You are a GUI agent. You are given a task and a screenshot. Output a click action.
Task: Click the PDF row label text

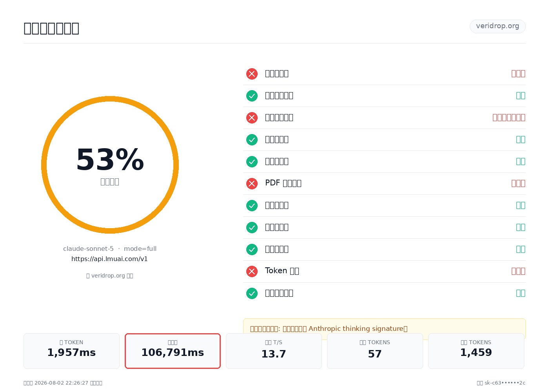[x=283, y=183]
